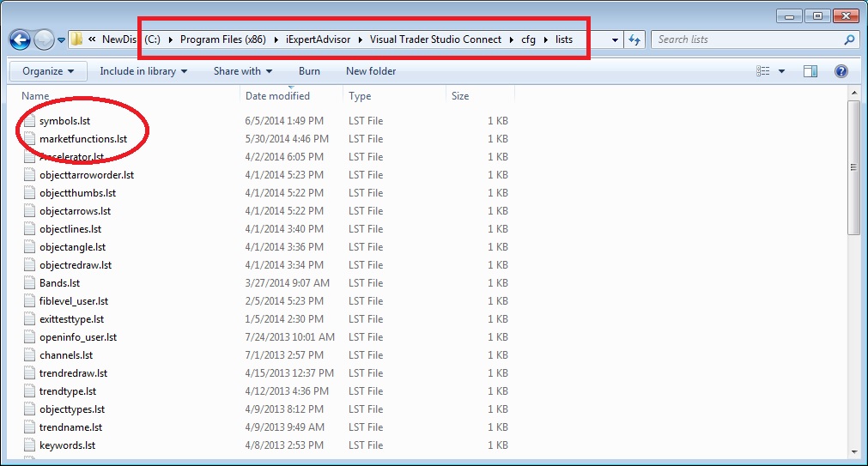
Task: Select the cfg breadcrumb segment
Action: [529, 39]
